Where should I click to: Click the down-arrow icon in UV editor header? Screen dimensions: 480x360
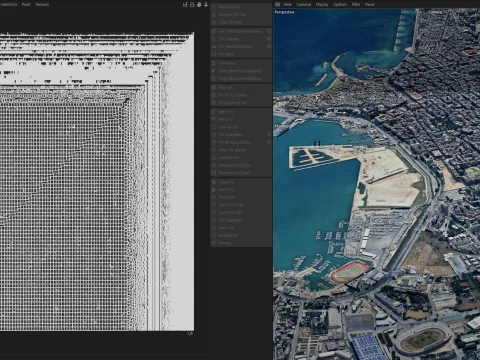(x=206, y=4)
